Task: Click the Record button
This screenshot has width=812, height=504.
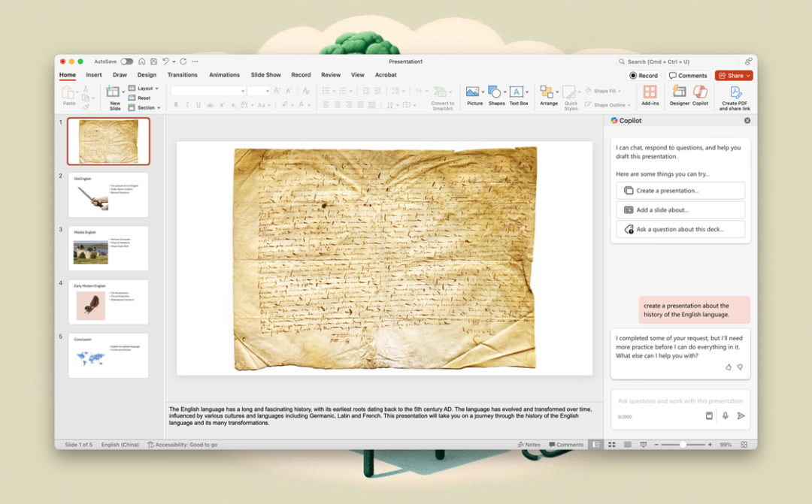Action: click(643, 76)
